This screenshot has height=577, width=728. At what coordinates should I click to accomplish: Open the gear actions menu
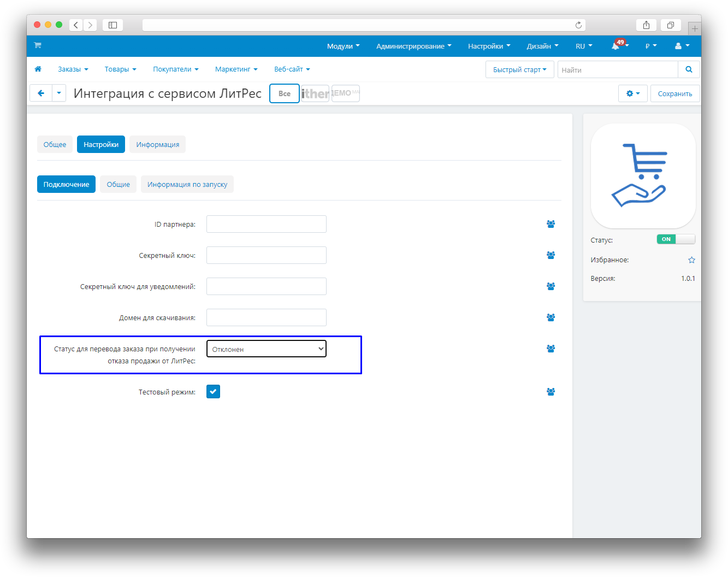click(633, 93)
